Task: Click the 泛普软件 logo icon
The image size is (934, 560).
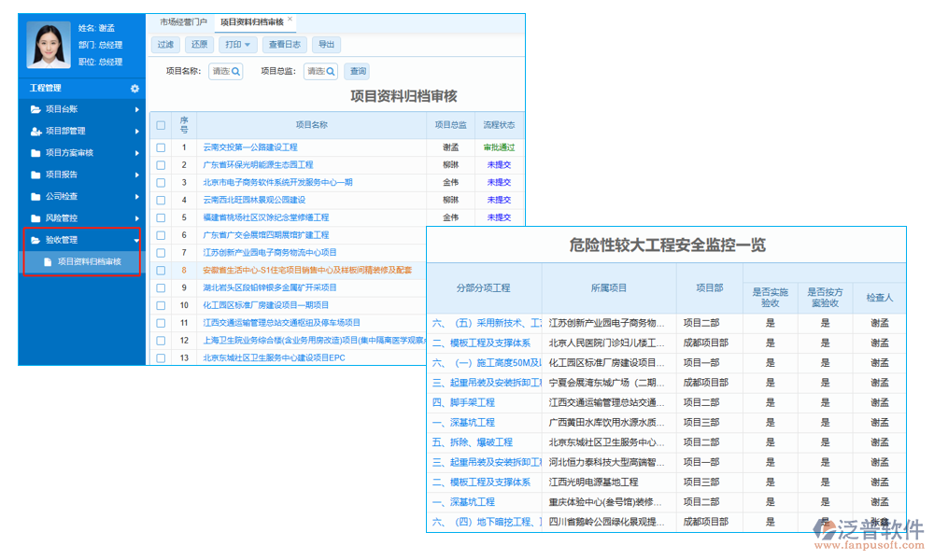Action: tap(824, 529)
